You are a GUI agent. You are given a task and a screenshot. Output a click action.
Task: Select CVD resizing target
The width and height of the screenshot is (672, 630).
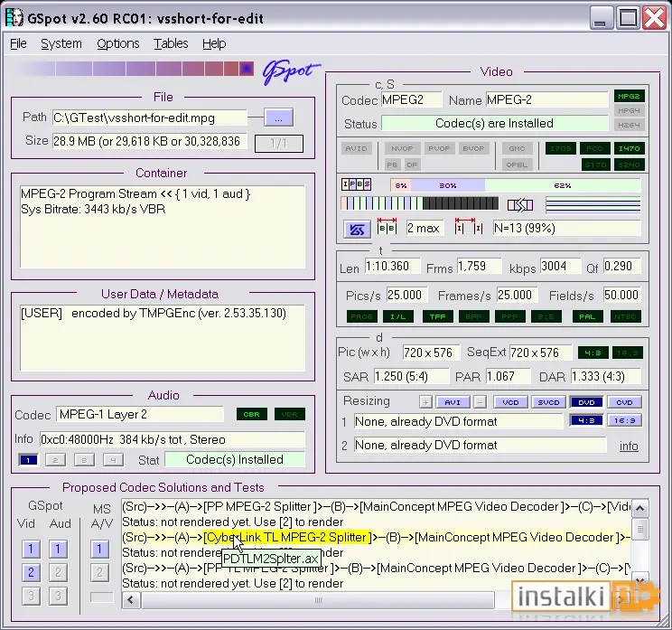coord(624,402)
